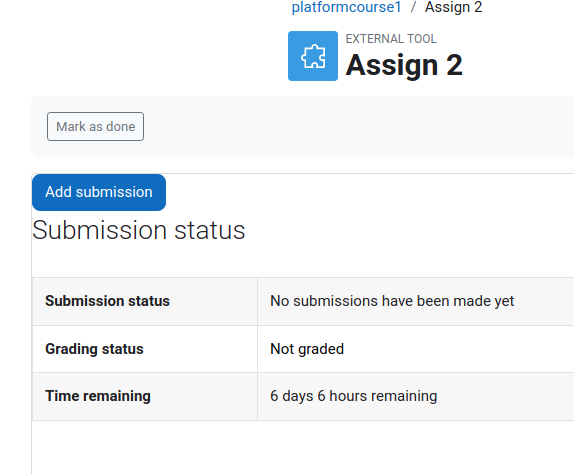Click the Not graded value cell

[x=415, y=349]
